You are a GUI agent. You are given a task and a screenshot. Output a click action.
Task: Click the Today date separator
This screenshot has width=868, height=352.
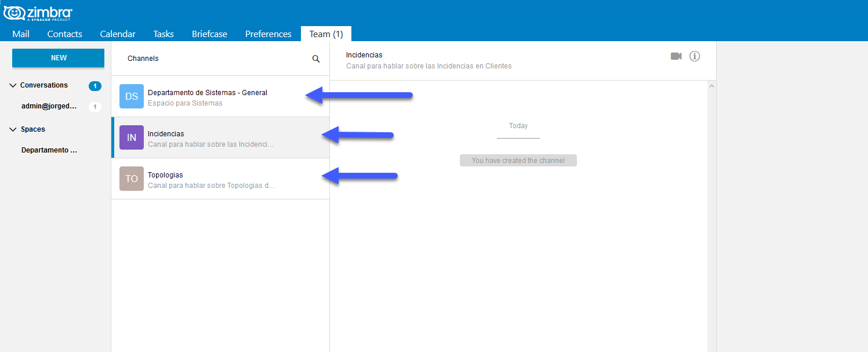pos(518,126)
